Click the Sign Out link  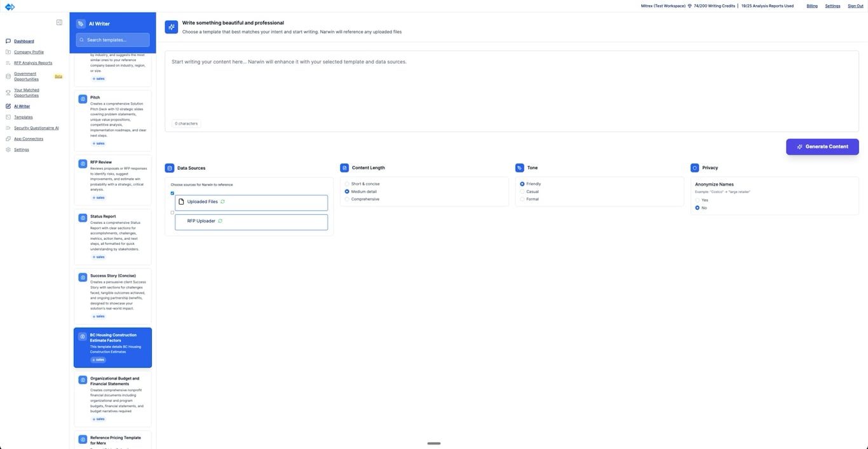click(855, 6)
